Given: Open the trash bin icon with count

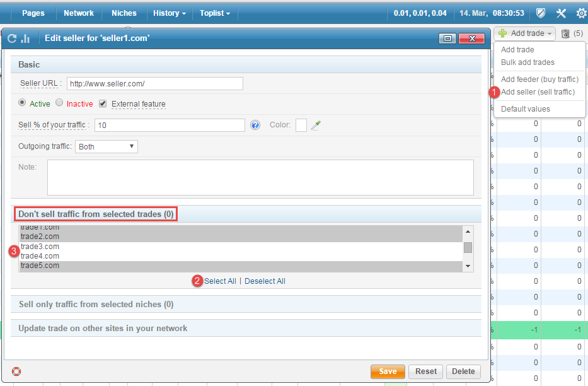Looking at the screenshot, I should [x=565, y=33].
